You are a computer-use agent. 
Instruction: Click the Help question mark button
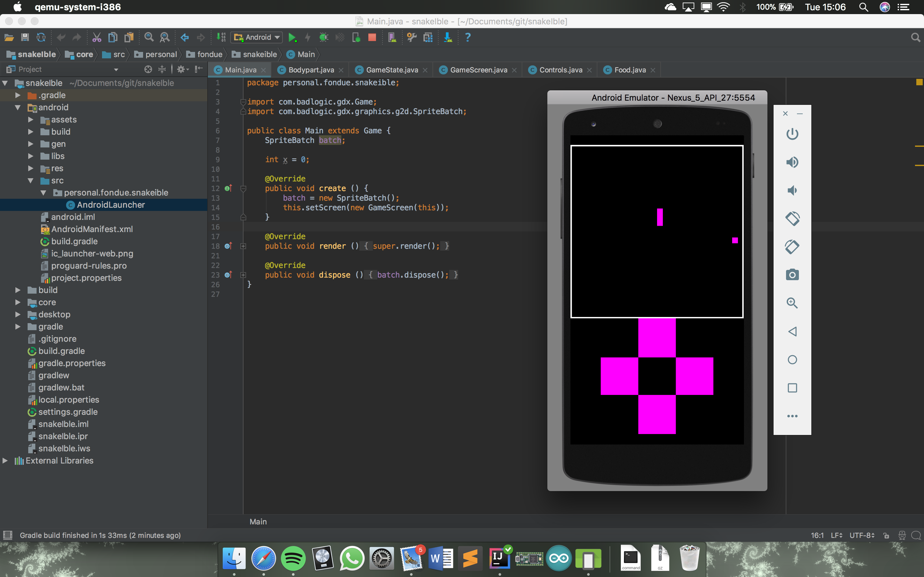[467, 37]
